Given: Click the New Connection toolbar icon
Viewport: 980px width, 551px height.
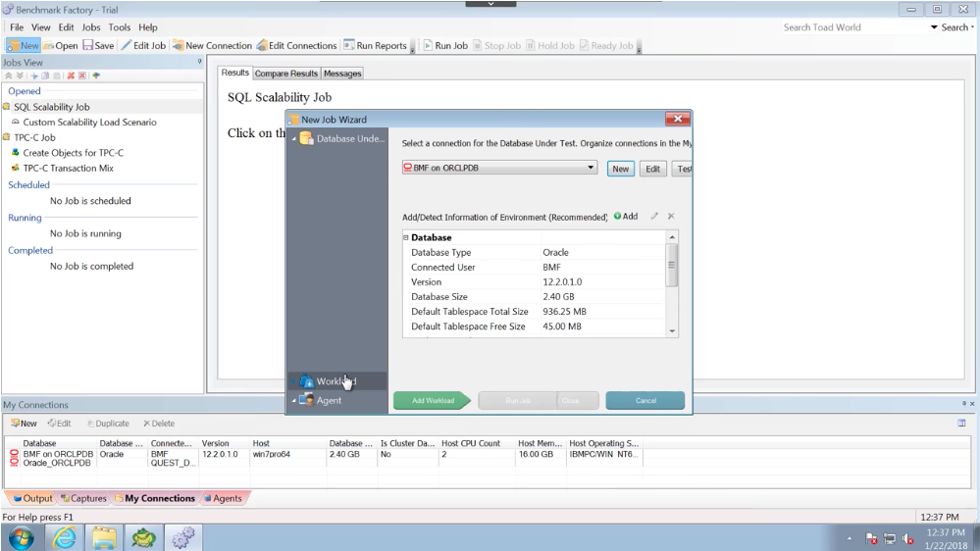Looking at the screenshot, I should point(179,46).
